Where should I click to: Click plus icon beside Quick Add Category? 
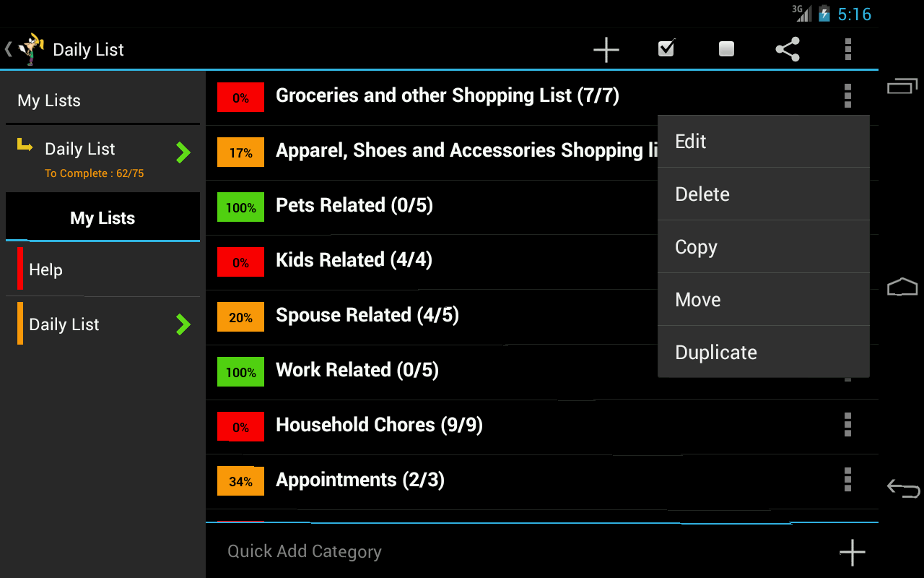(x=852, y=552)
